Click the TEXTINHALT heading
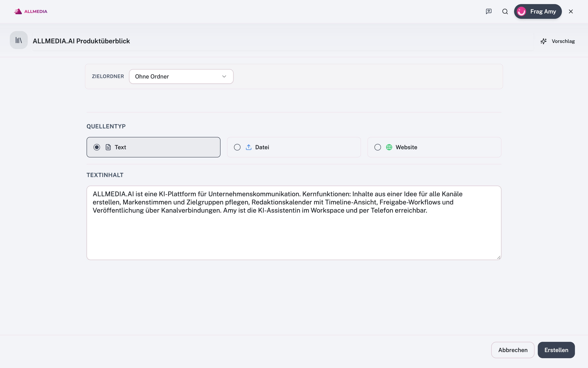Image resolution: width=588 pixels, height=368 pixels. tap(105, 175)
